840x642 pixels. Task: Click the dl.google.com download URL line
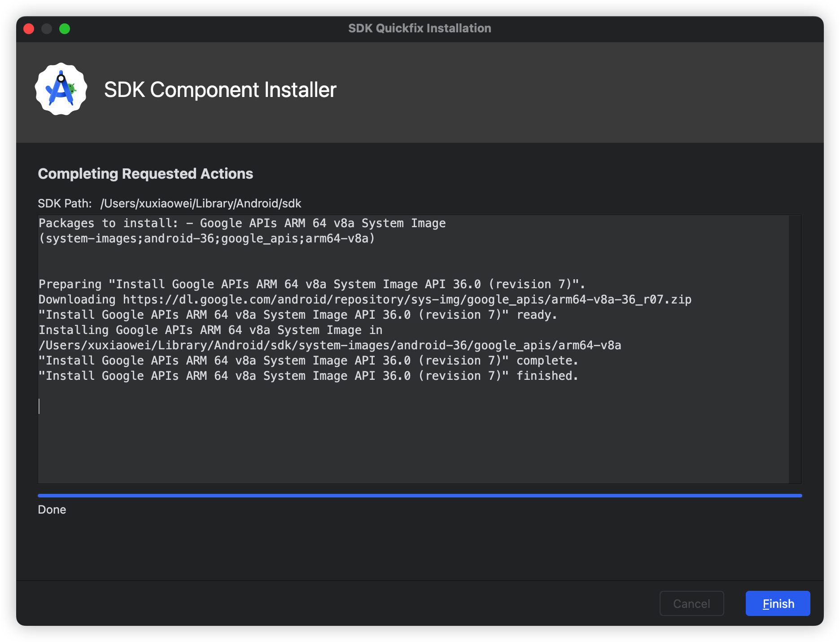[364, 299]
